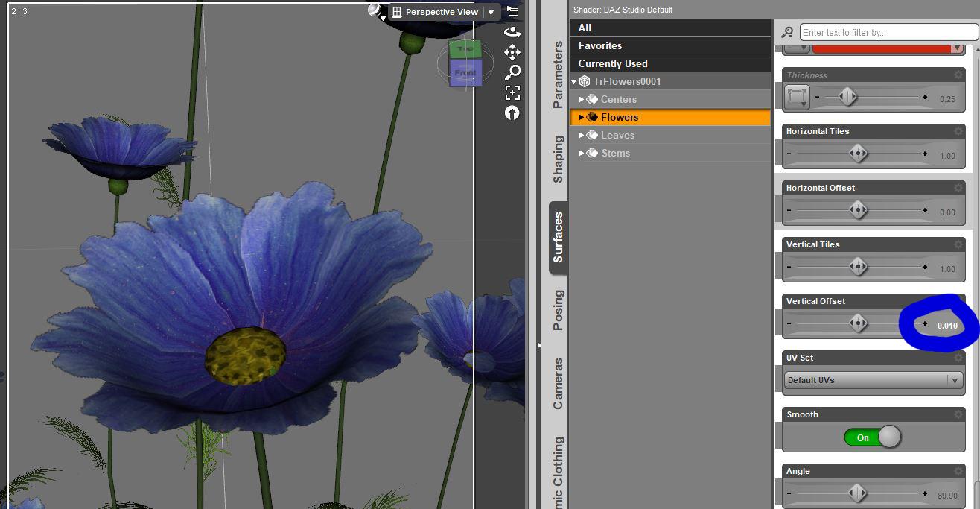Activate the pan camera control
980x509 pixels.
[x=512, y=52]
